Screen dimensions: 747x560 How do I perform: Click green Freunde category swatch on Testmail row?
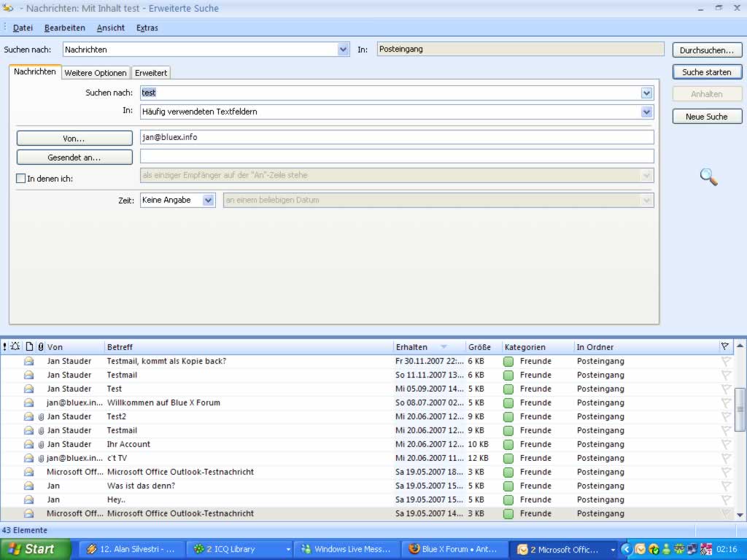coord(508,375)
